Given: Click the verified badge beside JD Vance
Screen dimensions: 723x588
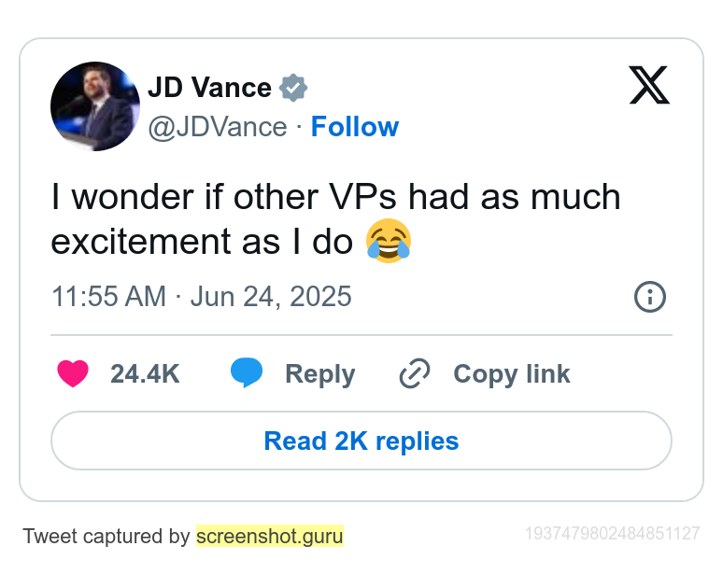Looking at the screenshot, I should [293, 88].
